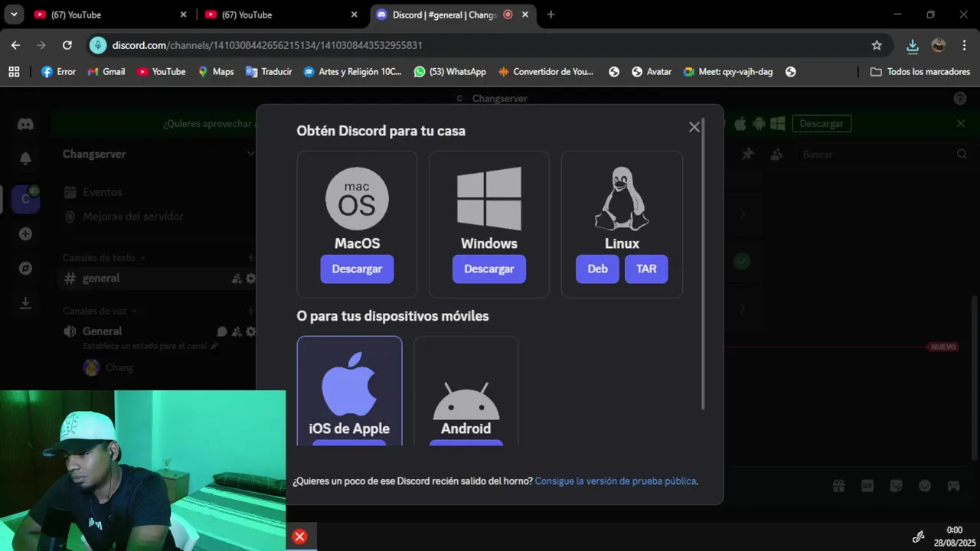Click the Linux penguin icon
The image size is (980, 551).
622,198
